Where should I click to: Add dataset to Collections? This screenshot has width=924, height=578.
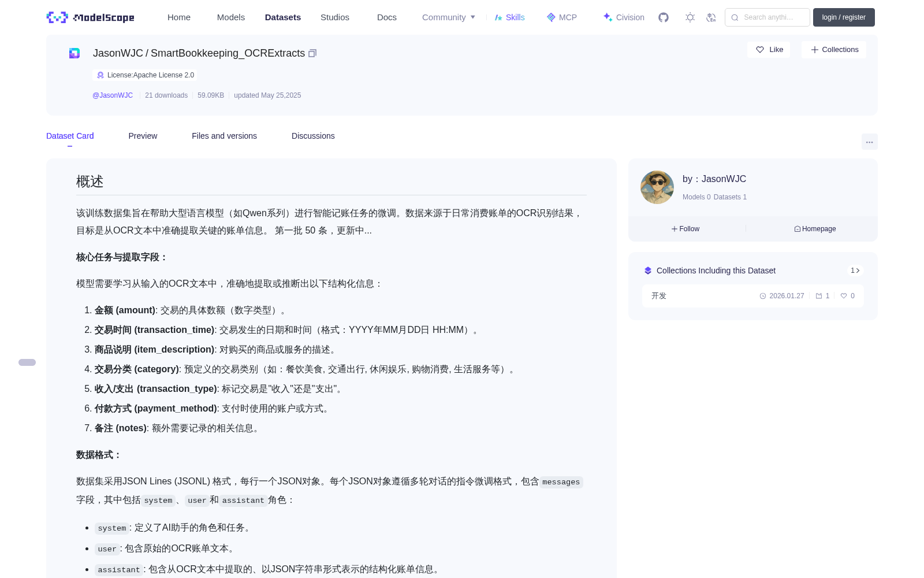click(x=834, y=50)
